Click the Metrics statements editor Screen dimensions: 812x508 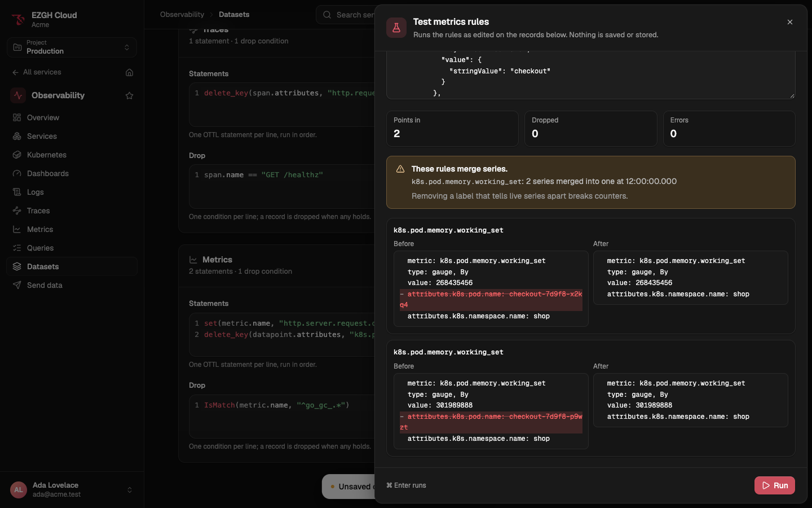point(282,334)
